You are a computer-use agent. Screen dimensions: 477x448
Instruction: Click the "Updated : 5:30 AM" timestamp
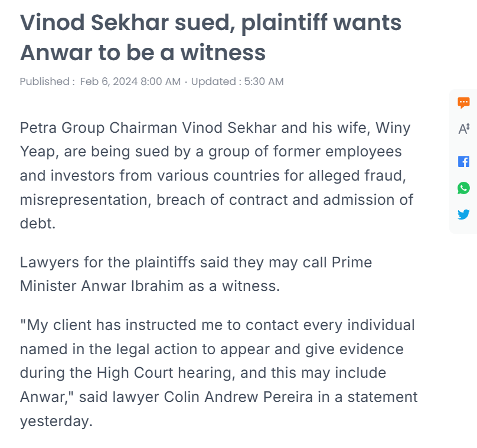237,81
